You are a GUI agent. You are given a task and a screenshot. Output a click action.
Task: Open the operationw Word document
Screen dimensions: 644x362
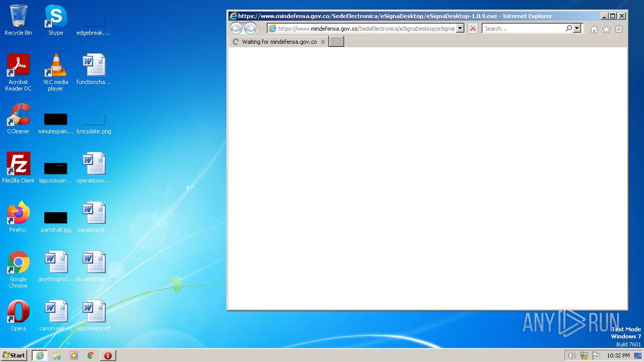coord(94,168)
